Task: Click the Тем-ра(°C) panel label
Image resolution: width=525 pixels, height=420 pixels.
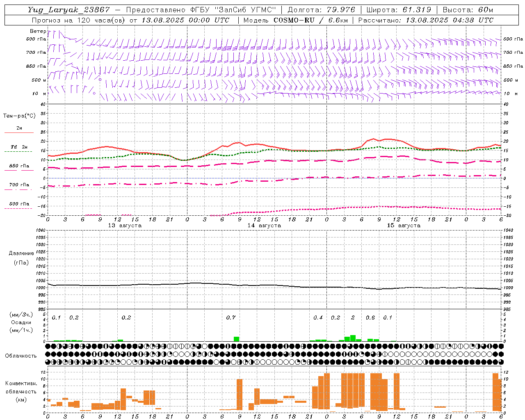Action: 19,116
